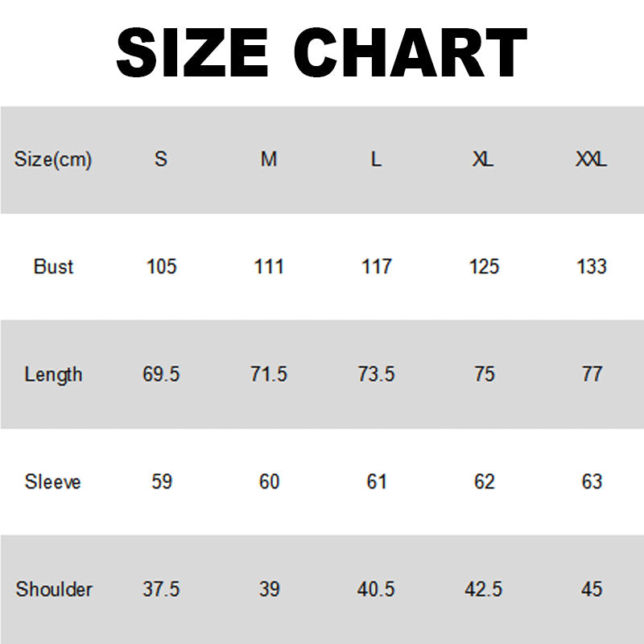The image size is (644, 644).
Task: Click the Sleeve row label
Action: (x=53, y=481)
